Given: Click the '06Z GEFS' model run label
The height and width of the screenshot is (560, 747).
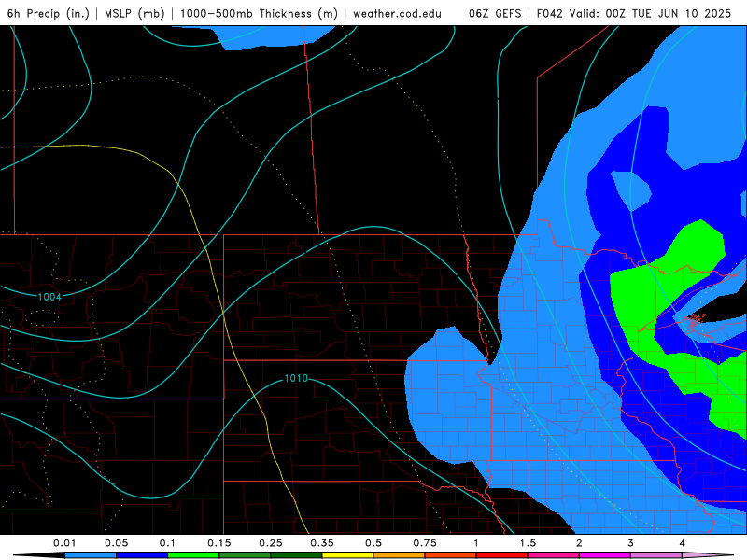Looking at the screenshot, I should click(x=495, y=13).
